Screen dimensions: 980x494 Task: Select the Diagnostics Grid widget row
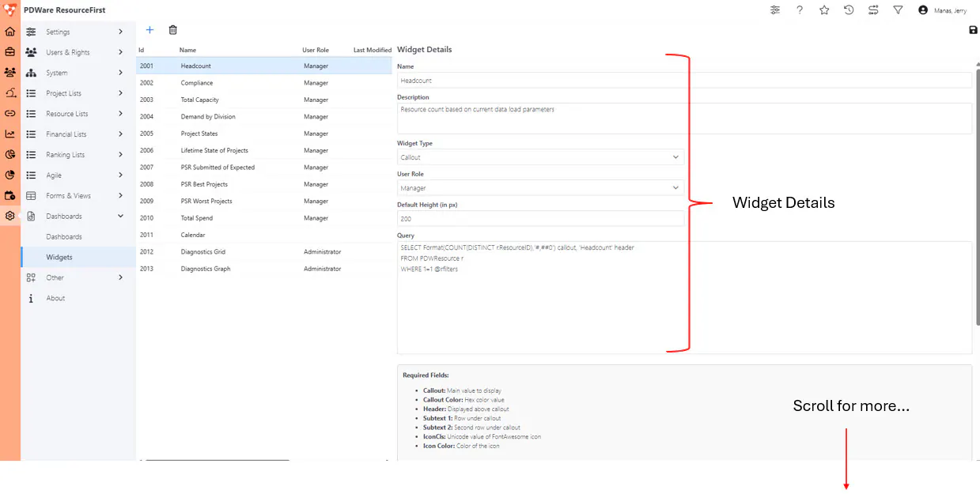click(264, 252)
